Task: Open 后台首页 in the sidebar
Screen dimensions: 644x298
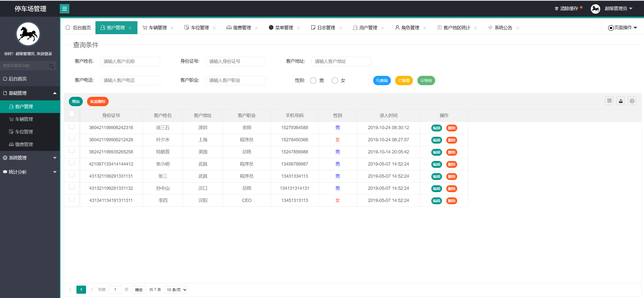Action: coord(30,79)
